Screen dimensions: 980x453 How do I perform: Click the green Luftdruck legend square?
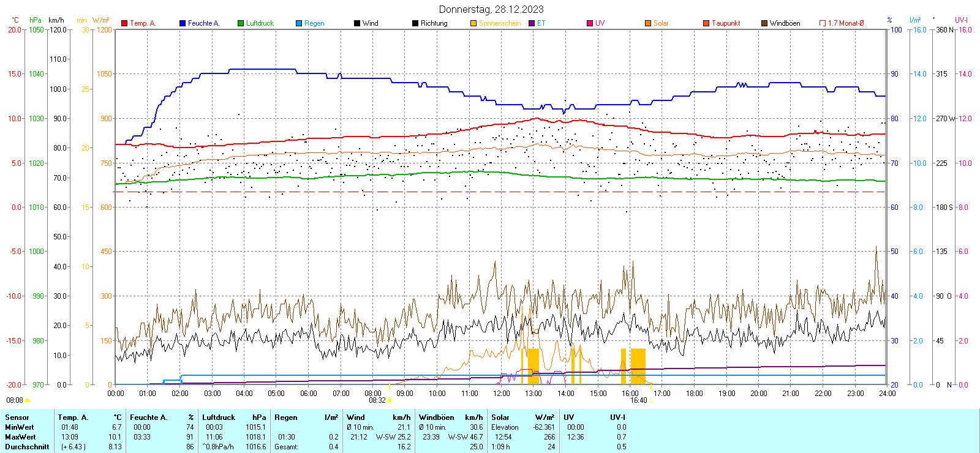click(241, 23)
